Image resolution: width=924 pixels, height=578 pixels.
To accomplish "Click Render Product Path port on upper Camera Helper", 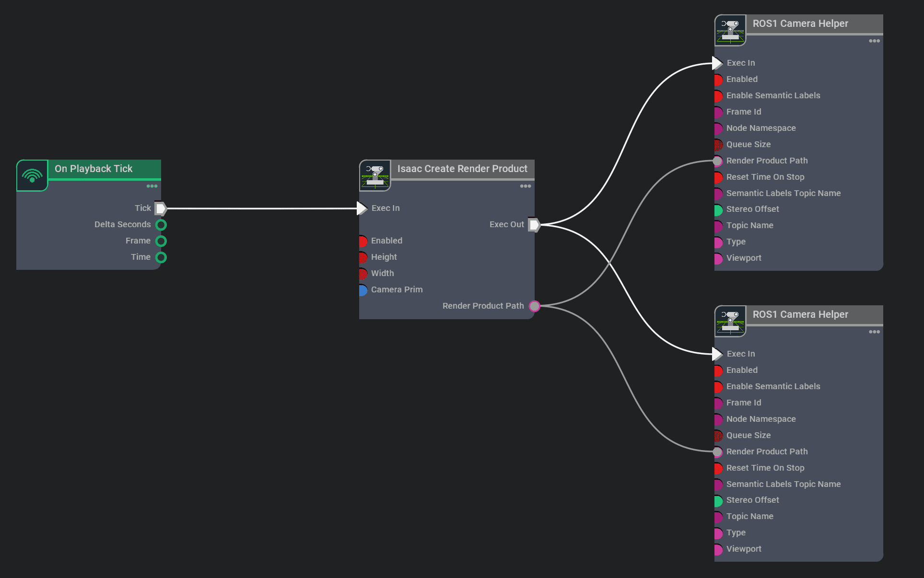I will pos(718,161).
